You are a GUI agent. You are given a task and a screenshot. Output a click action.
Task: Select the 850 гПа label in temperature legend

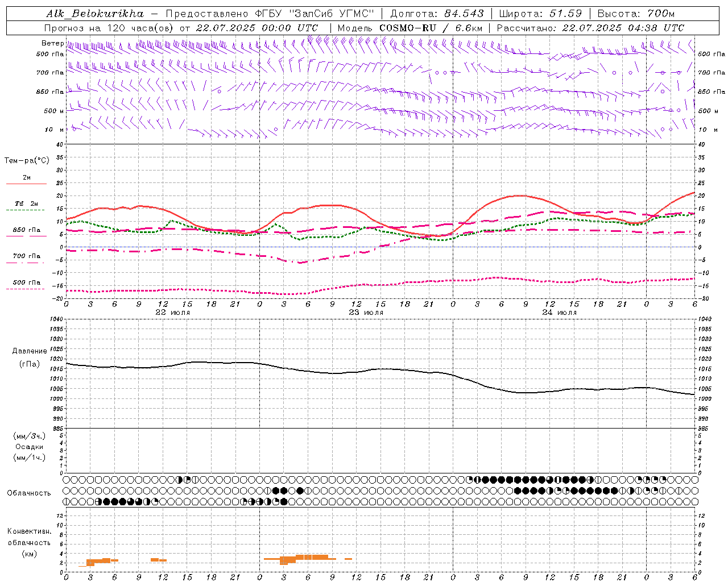click(x=27, y=230)
